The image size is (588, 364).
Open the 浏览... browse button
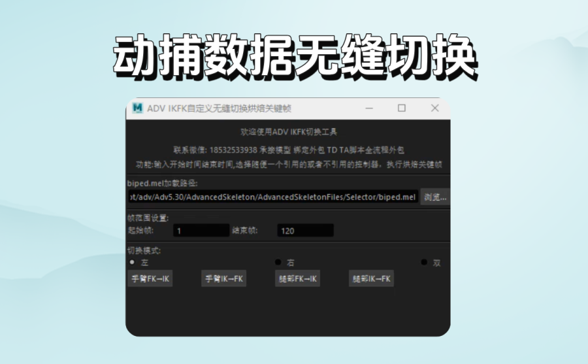[435, 197]
